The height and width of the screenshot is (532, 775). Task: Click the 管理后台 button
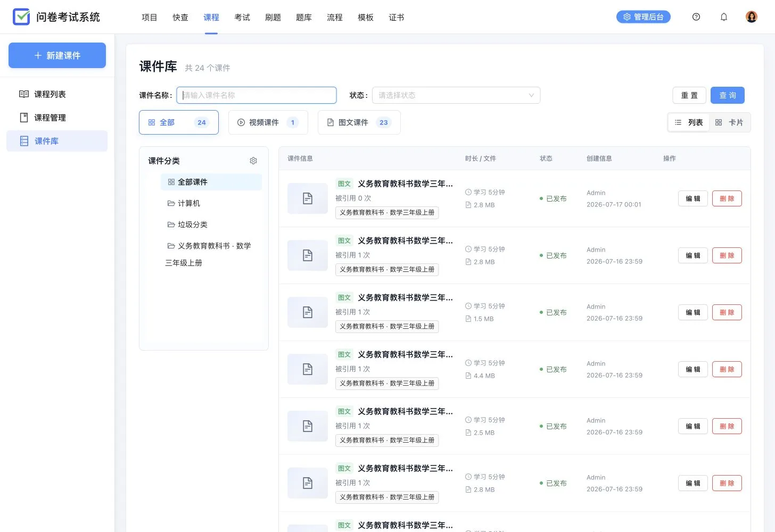(x=644, y=17)
